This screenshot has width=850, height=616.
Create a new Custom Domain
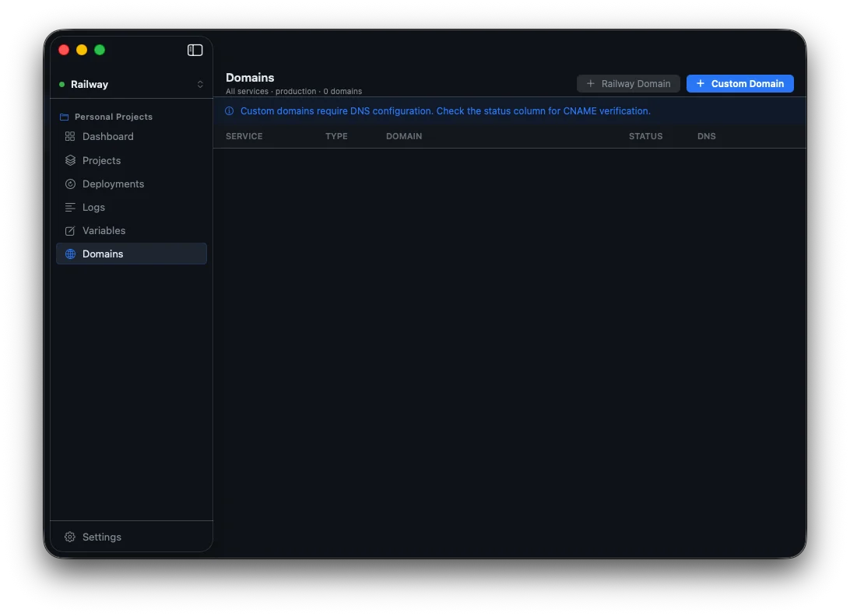739,83
